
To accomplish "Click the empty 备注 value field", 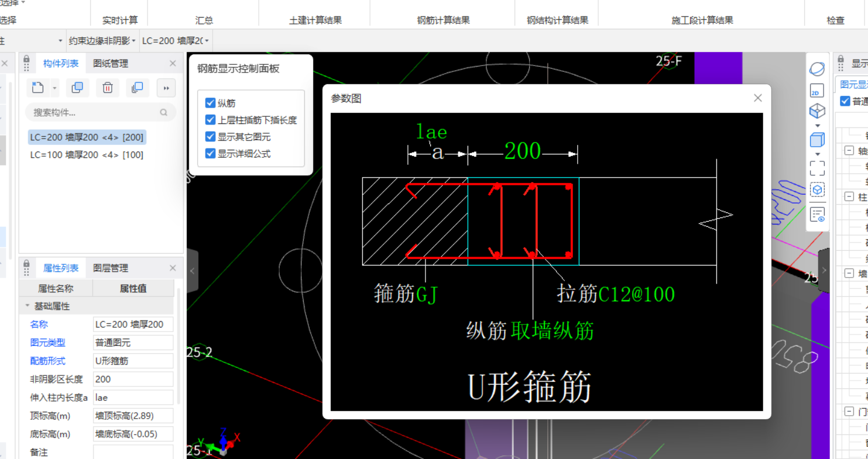I will click(133, 452).
